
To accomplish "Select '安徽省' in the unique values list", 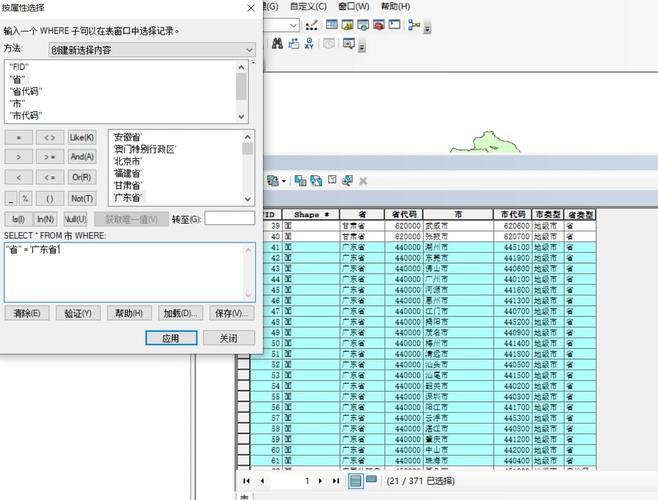I will click(128, 137).
